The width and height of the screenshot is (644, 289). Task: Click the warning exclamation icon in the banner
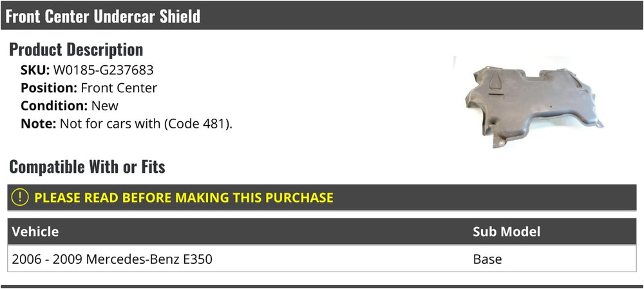[21, 197]
